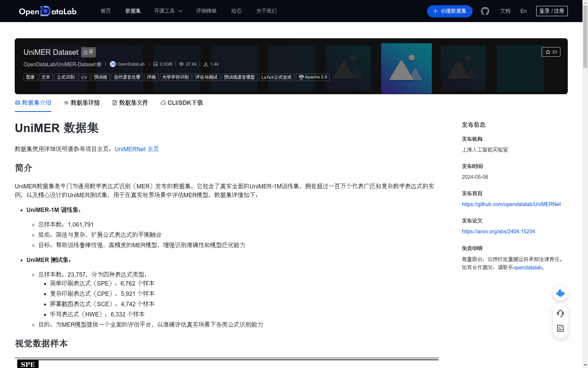Go to 首页 in navigation
Screen dimensions: 588x368
click(x=105, y=11)
